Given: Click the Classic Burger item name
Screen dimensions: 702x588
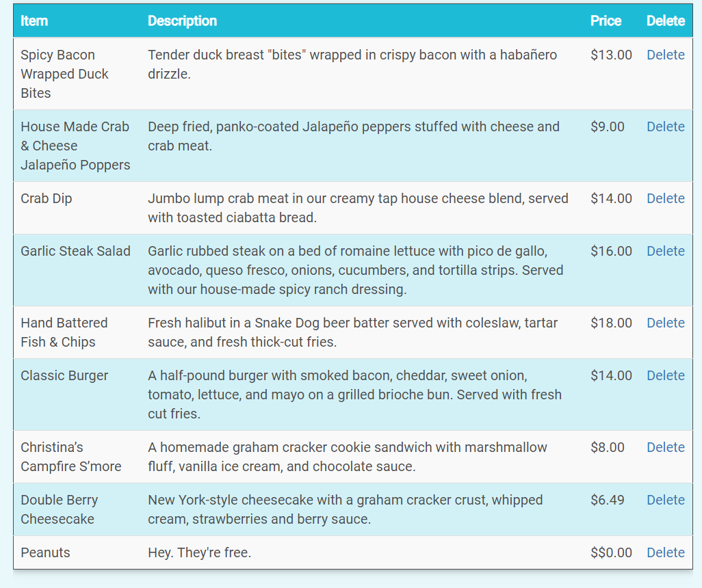Looking at the screenshot, I should coord(64,375).
